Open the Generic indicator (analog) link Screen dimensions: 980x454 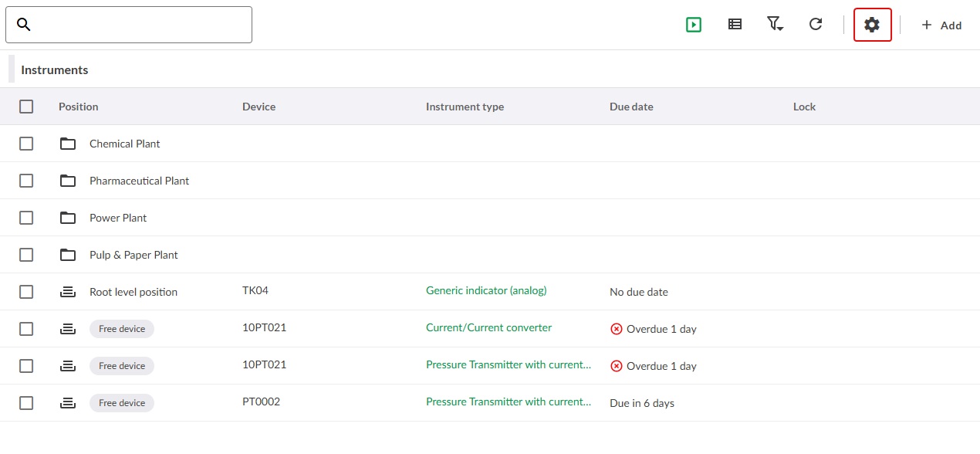click(x=485, y=290)
